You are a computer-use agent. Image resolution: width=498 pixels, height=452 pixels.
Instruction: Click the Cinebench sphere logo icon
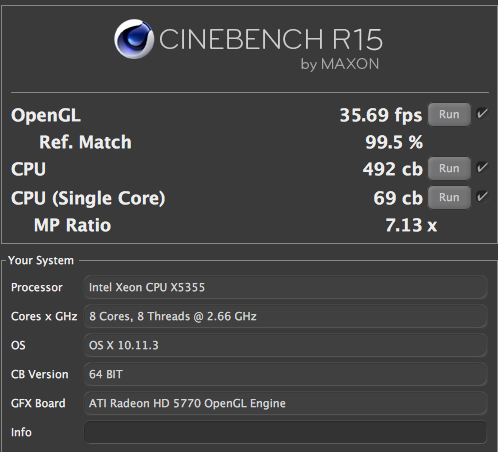tap(134, 39)
